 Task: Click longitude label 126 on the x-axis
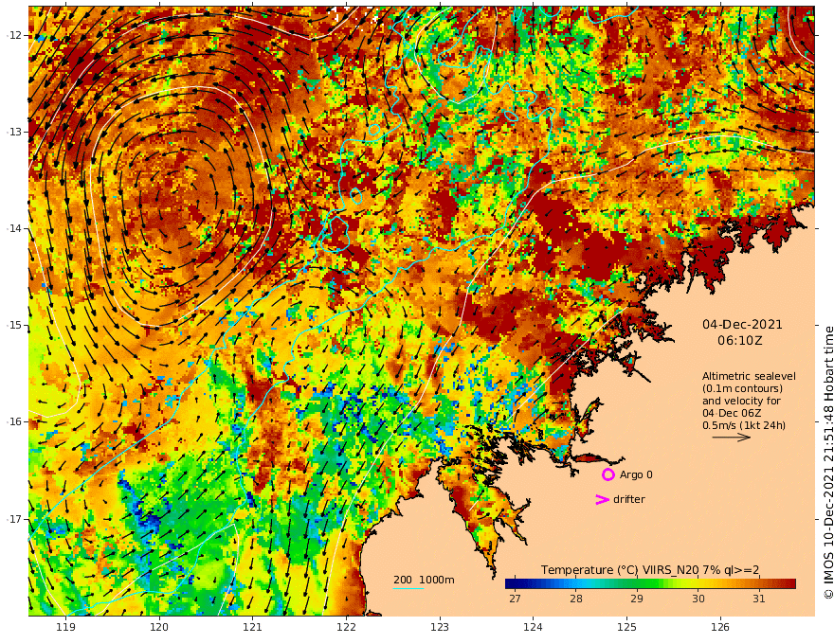[x=720, y=627]
